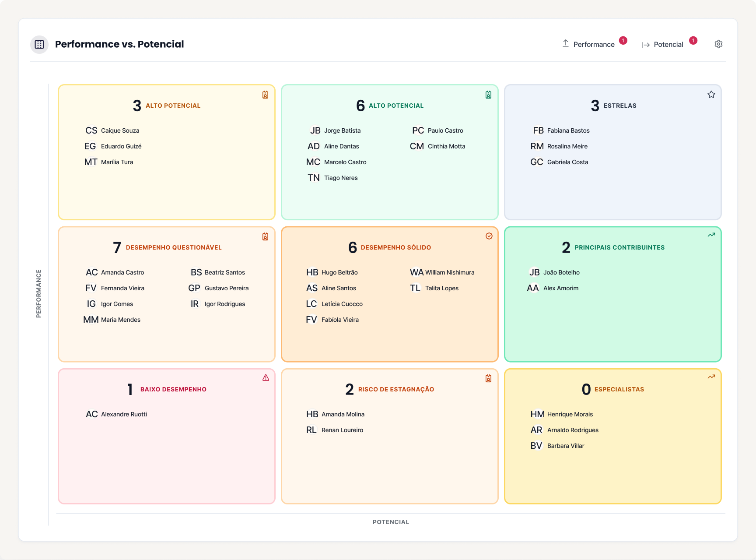This screenshot has height=560, width=756.
Task: Select the Estrelas heading
Action: pyautogui.click(x=620, y=106)
